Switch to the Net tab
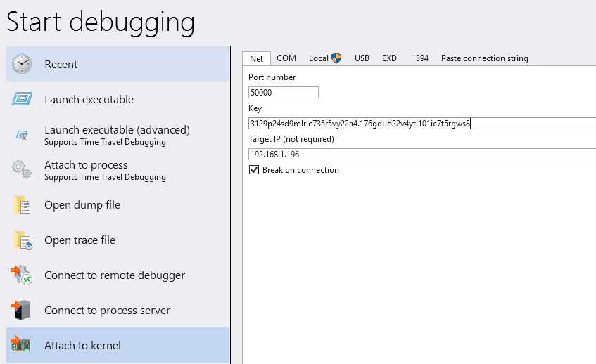The width and height of the screenshot is (596, 364). coord(256,58)
